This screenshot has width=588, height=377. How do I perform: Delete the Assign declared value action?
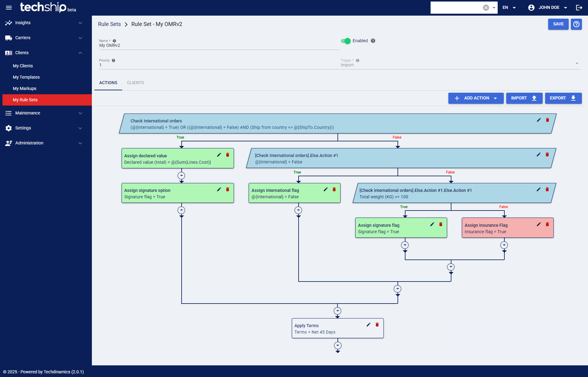[228, 155]
